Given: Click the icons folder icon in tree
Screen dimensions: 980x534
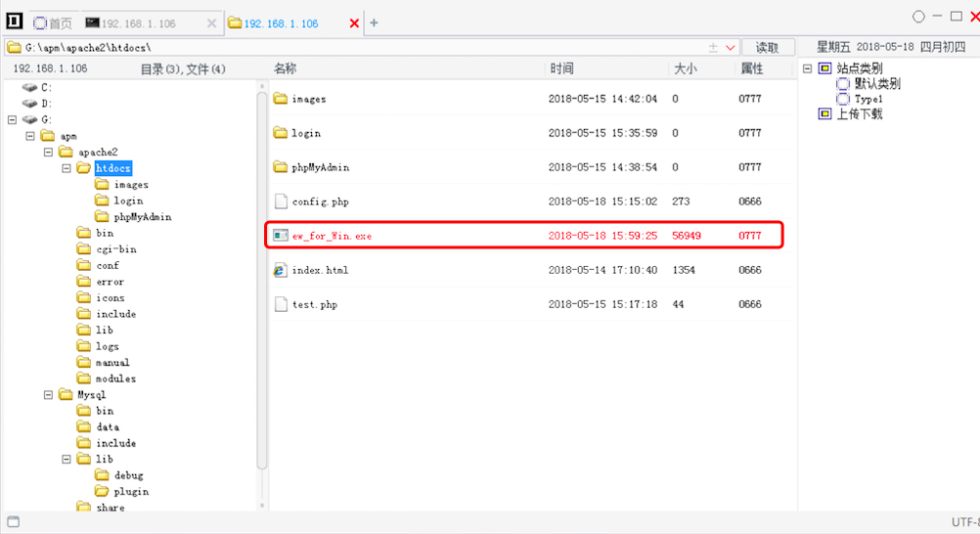Looking at the screenshot, I should point(84,297).
